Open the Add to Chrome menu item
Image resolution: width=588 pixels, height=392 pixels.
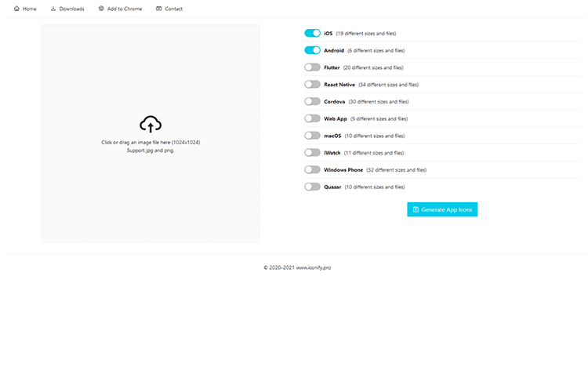[x=125, y=9]
